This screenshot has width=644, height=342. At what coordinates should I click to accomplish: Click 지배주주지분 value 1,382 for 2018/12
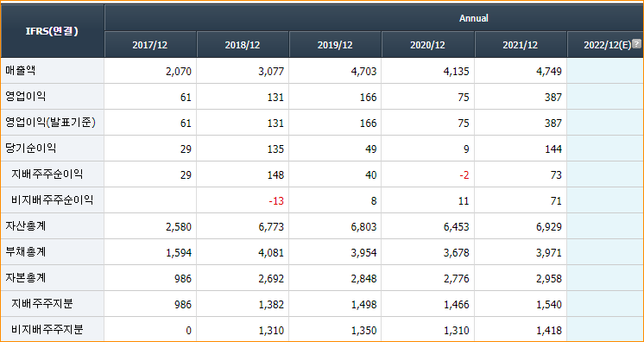pos(271,305)
